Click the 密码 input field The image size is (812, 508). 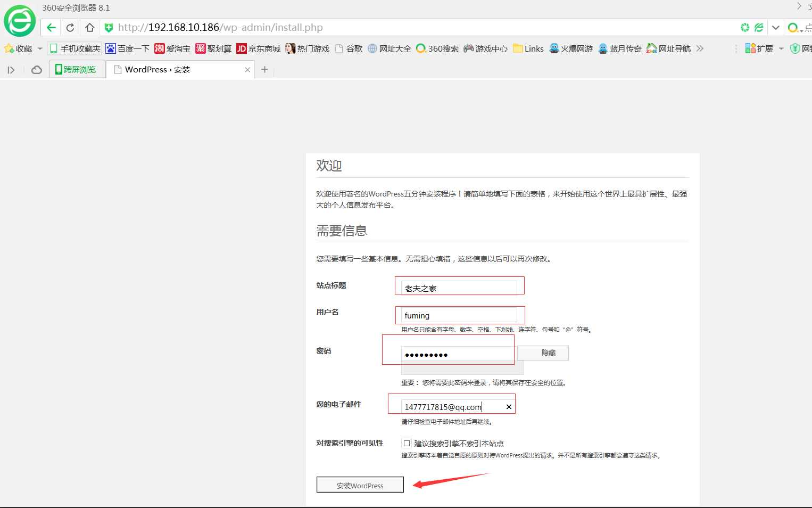tap(457, 354)
